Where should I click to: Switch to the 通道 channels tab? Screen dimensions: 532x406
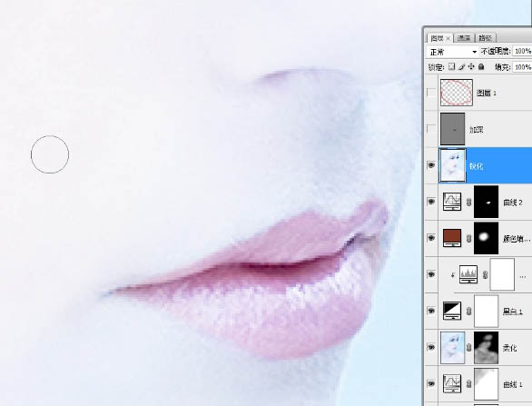464,38
